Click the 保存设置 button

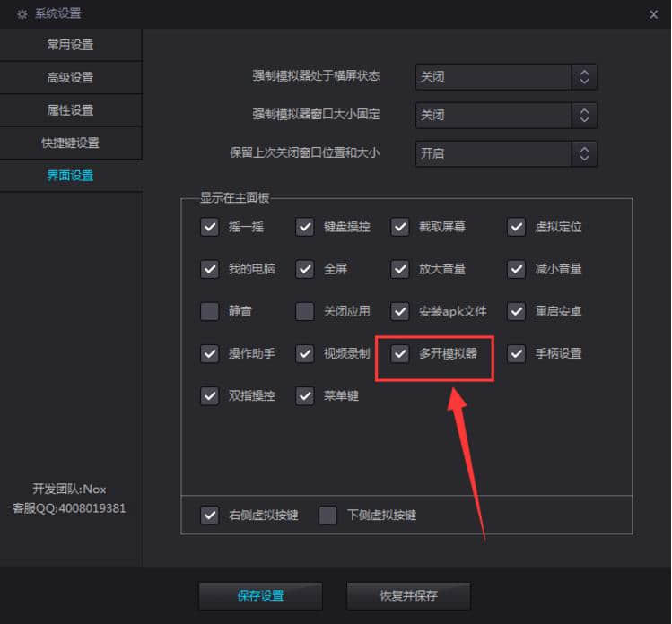click(x=260, y=595)
